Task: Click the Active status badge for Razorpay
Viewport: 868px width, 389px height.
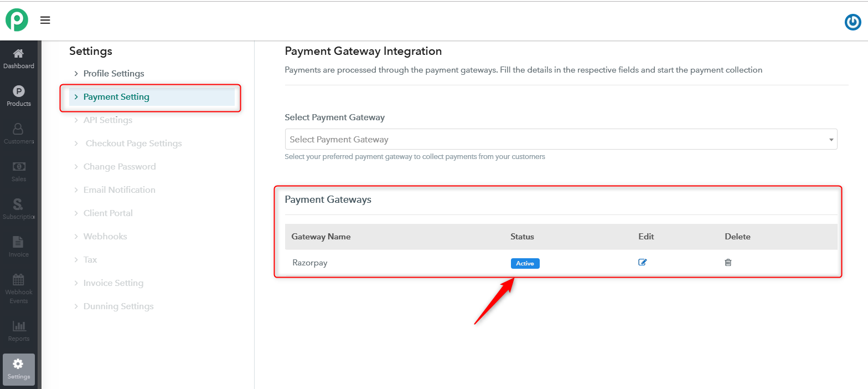Action: click(525, 263)
